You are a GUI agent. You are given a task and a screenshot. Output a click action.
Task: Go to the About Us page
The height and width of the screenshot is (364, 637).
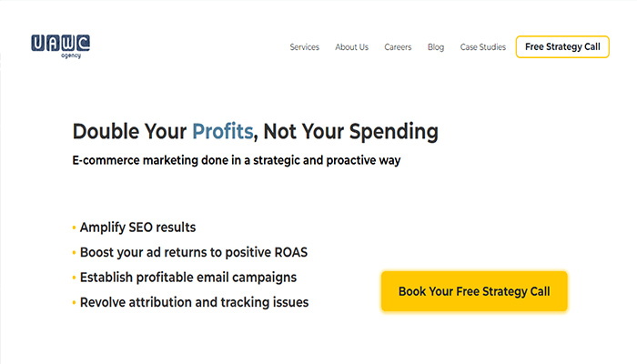[x=351, y=47]
